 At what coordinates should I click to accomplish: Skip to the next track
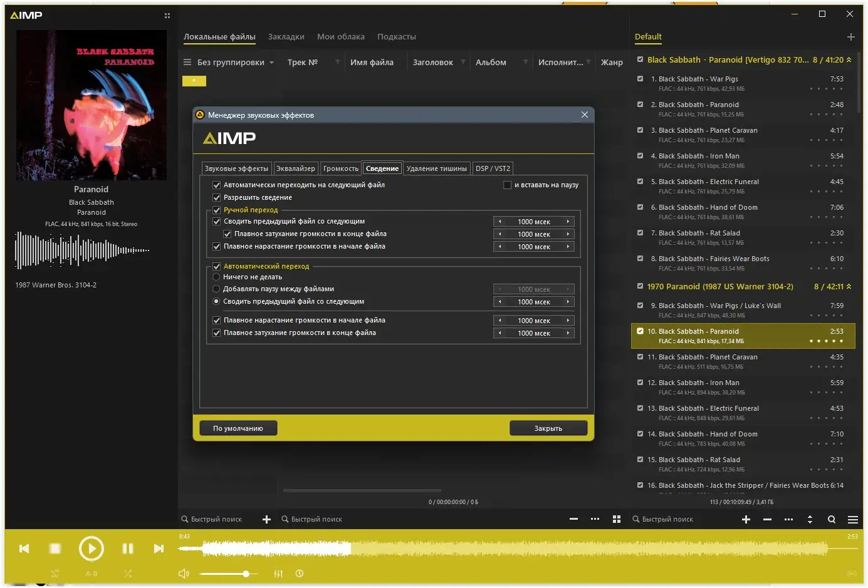coord(159,549)
